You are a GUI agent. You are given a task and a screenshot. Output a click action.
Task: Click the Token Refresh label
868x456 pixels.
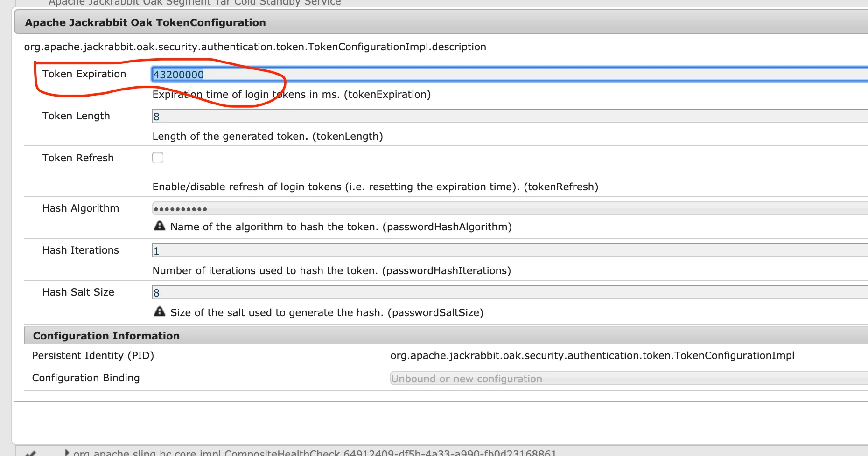coord(78,158)
